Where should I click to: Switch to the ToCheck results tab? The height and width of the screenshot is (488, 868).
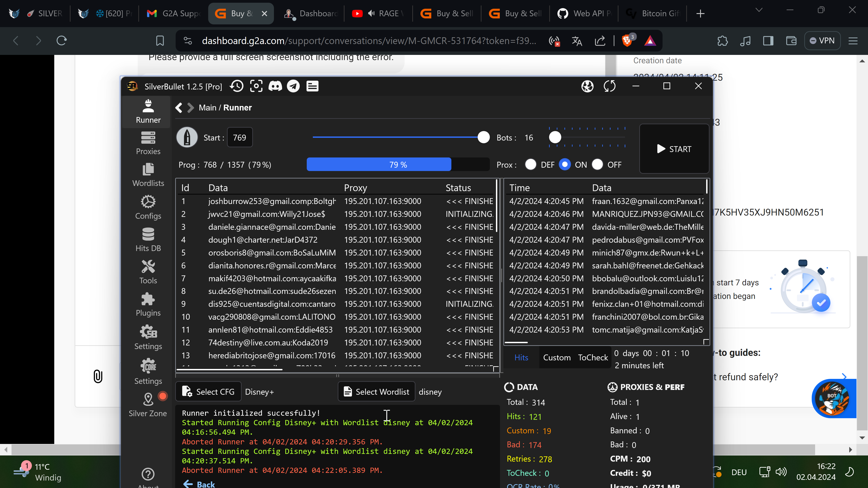pyautogui.click(x=593, y=358)
